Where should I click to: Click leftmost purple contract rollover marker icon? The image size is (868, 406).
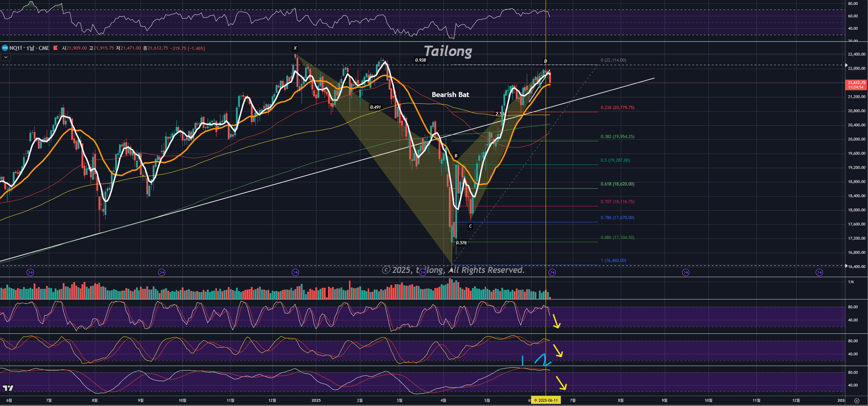click(30, 272)
